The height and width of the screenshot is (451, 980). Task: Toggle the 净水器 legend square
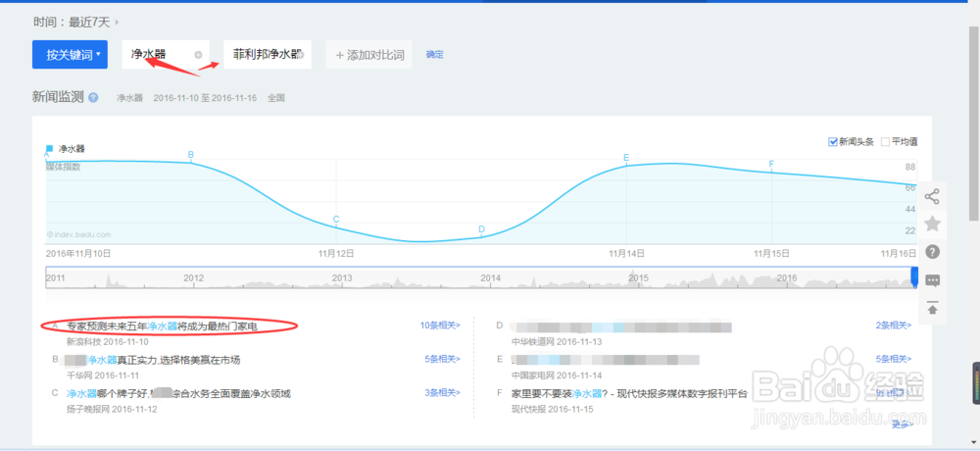(x=49, y=148)
